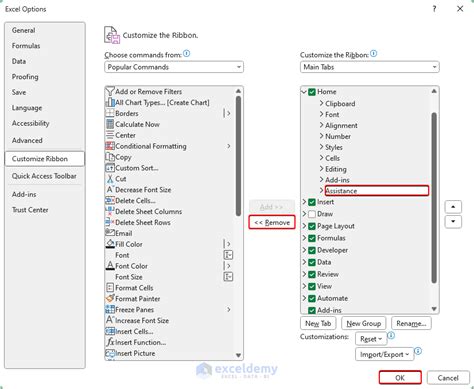The width and height of the screenshot is (474, 389).
Task: Click the Cut scissors icon
Action: [110, 179]
